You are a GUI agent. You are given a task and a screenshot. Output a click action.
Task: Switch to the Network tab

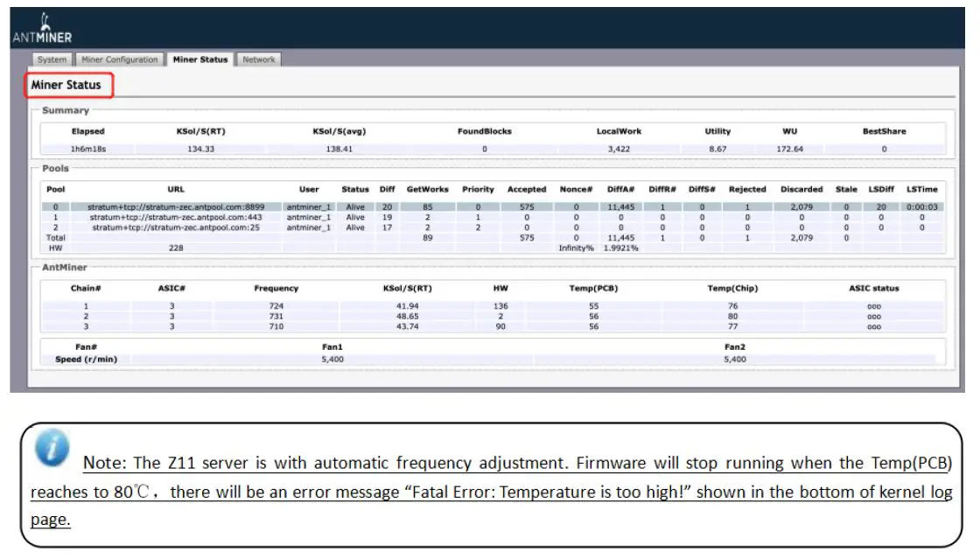point(259,59)
